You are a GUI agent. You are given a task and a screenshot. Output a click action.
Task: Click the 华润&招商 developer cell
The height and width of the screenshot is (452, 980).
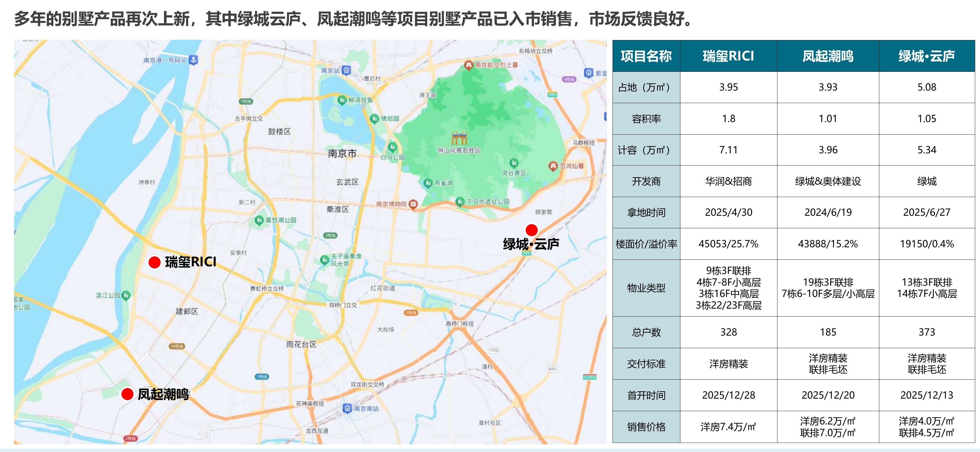tap(729, 181)
